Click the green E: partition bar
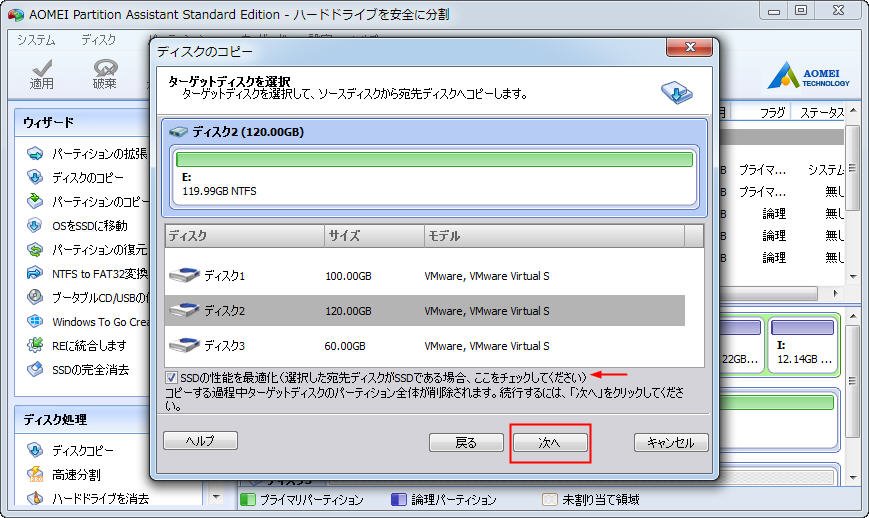Viewport: 869px width, 518px height. 434,160
